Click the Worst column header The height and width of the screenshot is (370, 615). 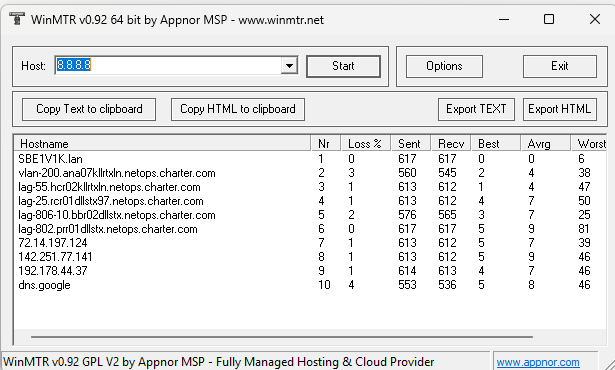coord(589,144)
